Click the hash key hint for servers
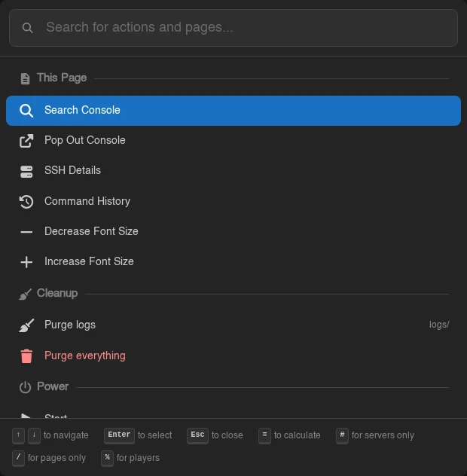 coord(342,435)
